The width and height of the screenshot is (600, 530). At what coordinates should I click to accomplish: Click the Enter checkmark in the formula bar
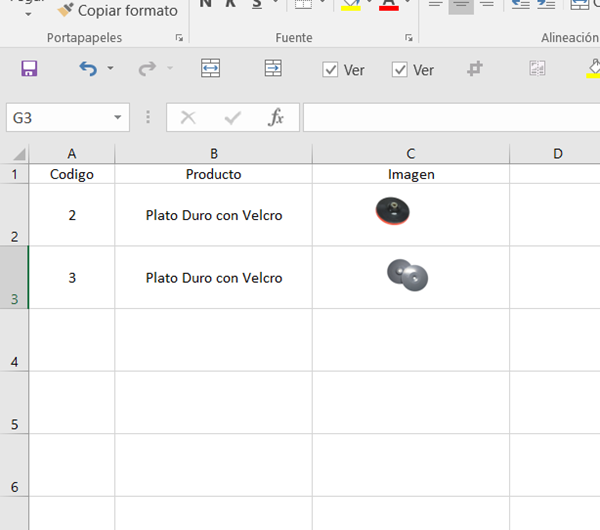click(x=232, y=118)
